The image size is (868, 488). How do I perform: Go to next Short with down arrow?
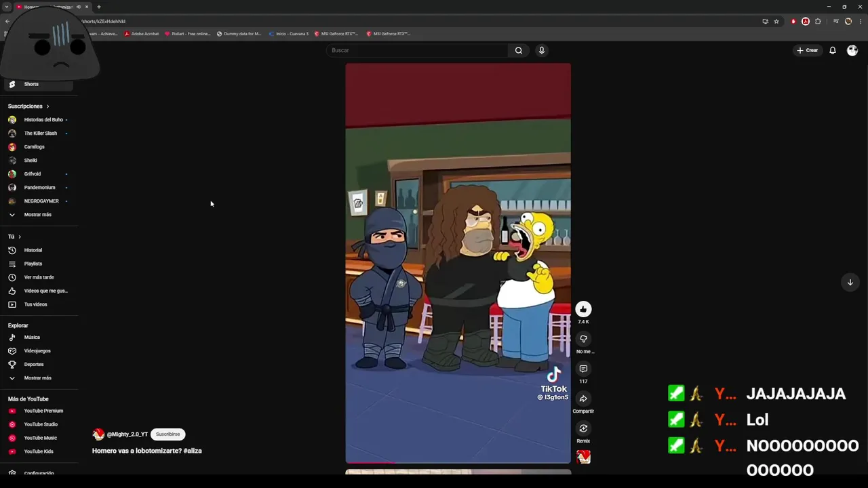[x=850, y=282]
